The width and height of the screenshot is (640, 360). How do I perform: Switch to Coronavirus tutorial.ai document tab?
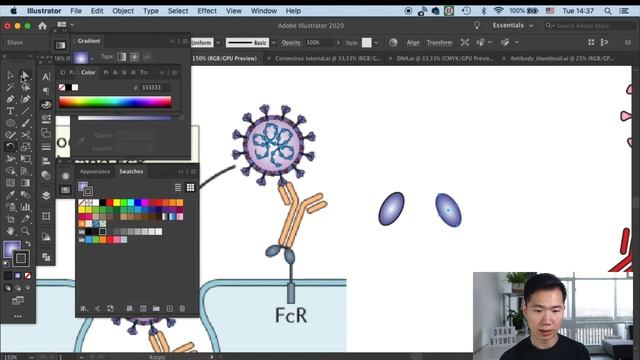pyautogui.click(x=327, y=59)
